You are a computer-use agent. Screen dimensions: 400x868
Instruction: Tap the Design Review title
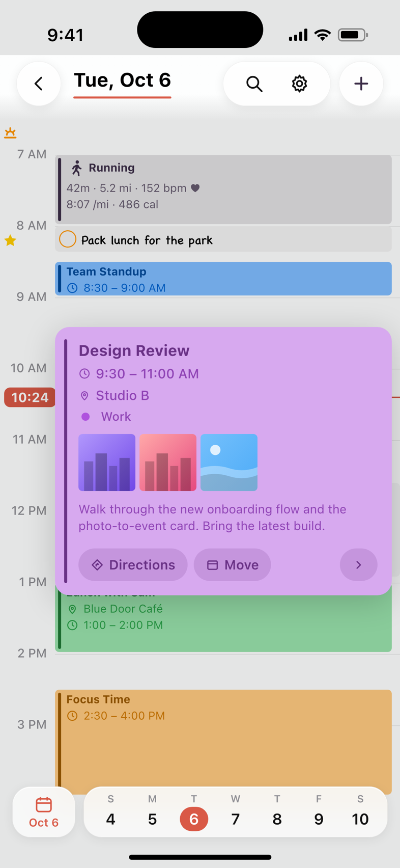[134, 350]
